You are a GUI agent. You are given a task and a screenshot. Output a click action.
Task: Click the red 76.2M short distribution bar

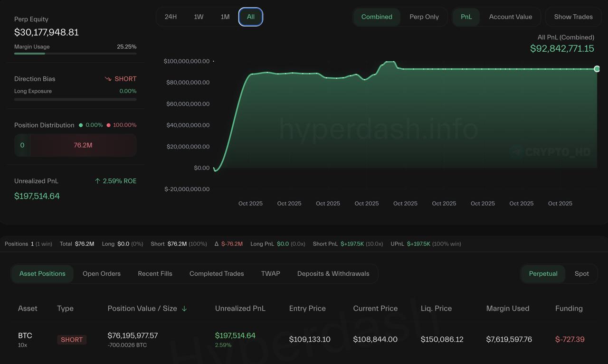(83, 145)
